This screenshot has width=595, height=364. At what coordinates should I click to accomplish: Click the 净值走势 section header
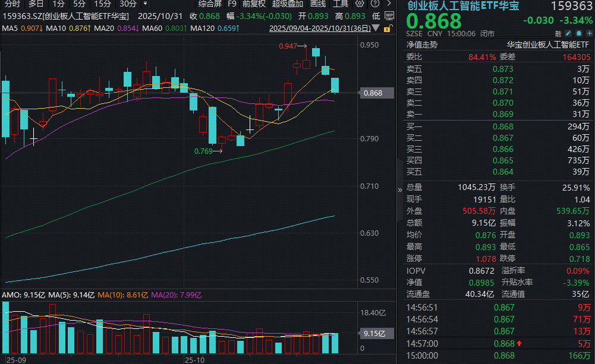[421, 45]
